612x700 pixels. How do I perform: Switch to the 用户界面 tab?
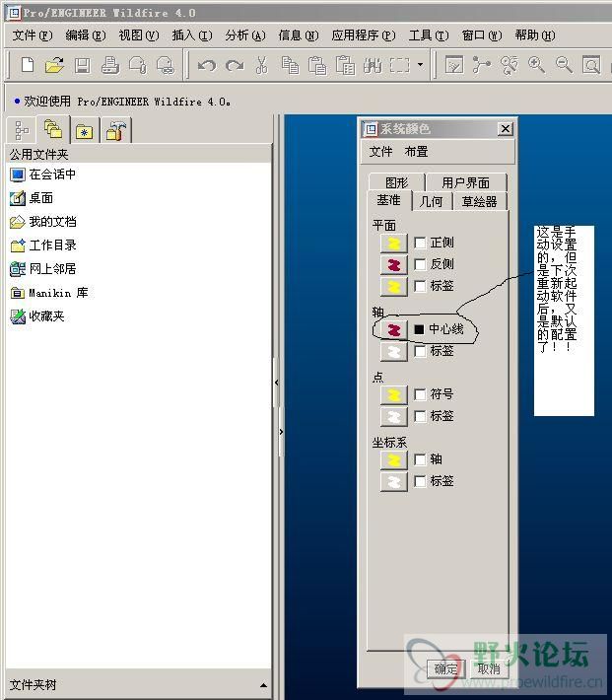(x=465, y=182)
